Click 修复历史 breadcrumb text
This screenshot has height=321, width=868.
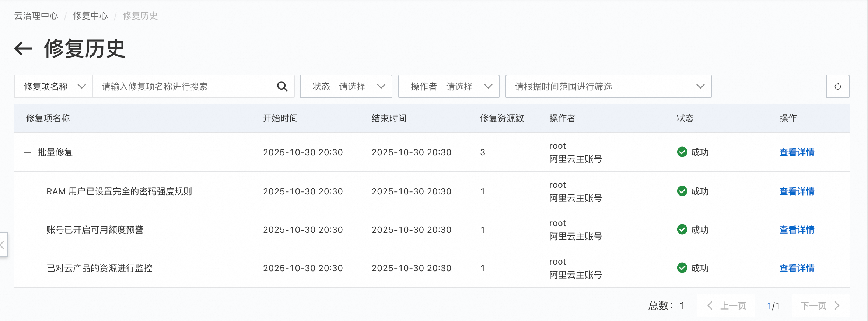(x=140, y=16)
